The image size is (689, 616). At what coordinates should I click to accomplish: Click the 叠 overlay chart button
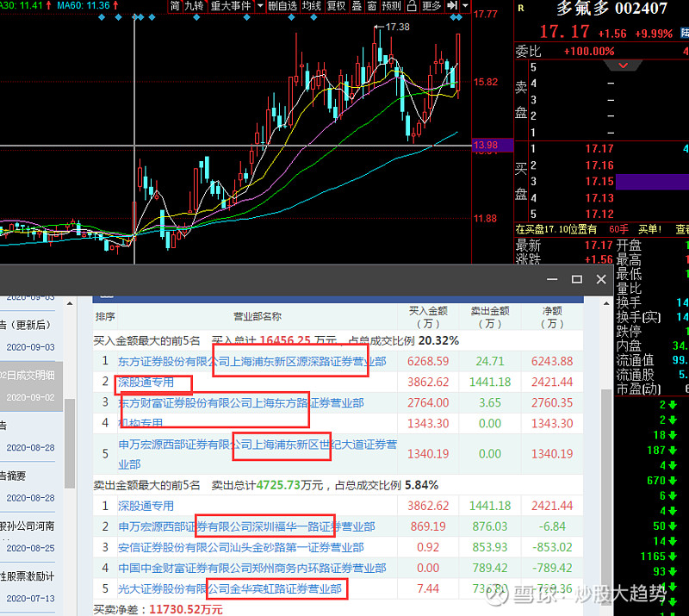[x=357, y=6]
